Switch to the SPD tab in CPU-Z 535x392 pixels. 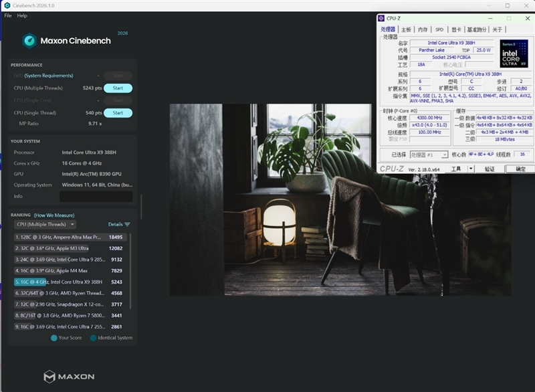(439, 29)
